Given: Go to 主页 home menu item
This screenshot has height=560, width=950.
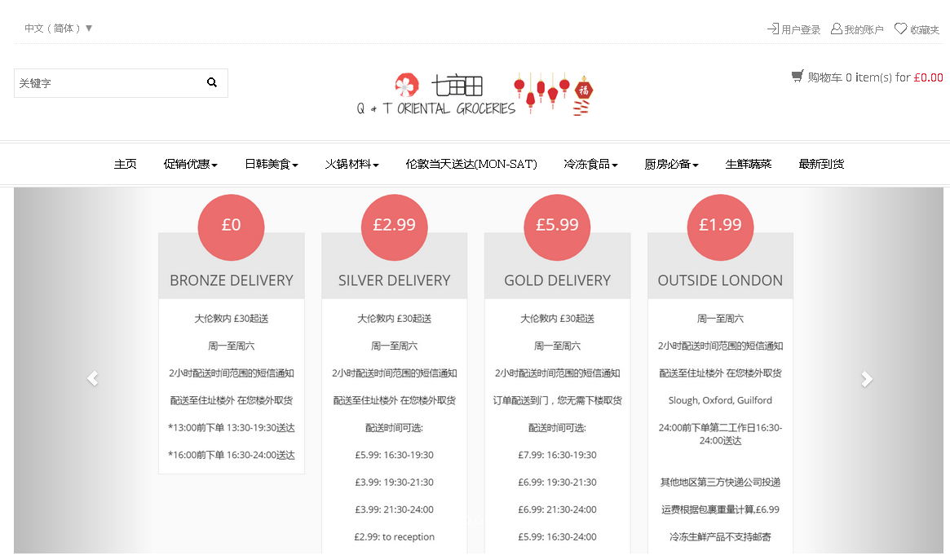Looking at the screenshot, I should 125,164.
